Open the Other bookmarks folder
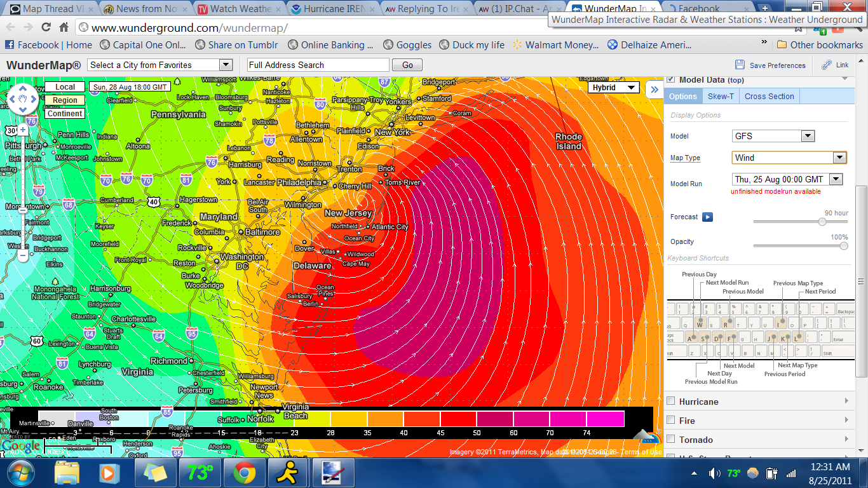Screen dimensions: 868x488 pyautogui.click(x=819, y=44)
